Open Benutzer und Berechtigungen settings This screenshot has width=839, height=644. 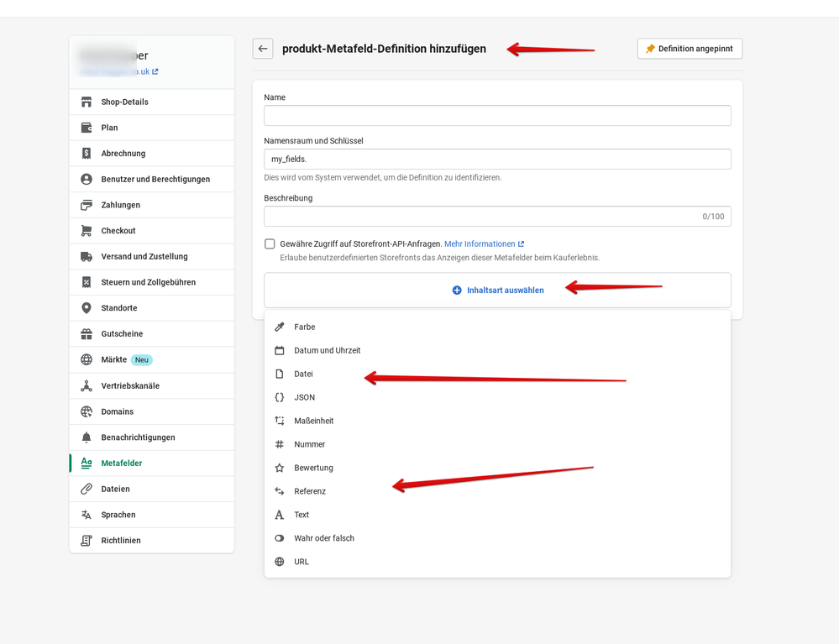pyautogui.click(x=155, y=179)
